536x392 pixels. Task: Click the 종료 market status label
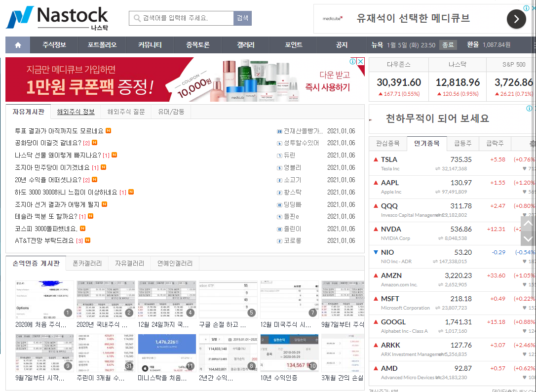(448, 45)
